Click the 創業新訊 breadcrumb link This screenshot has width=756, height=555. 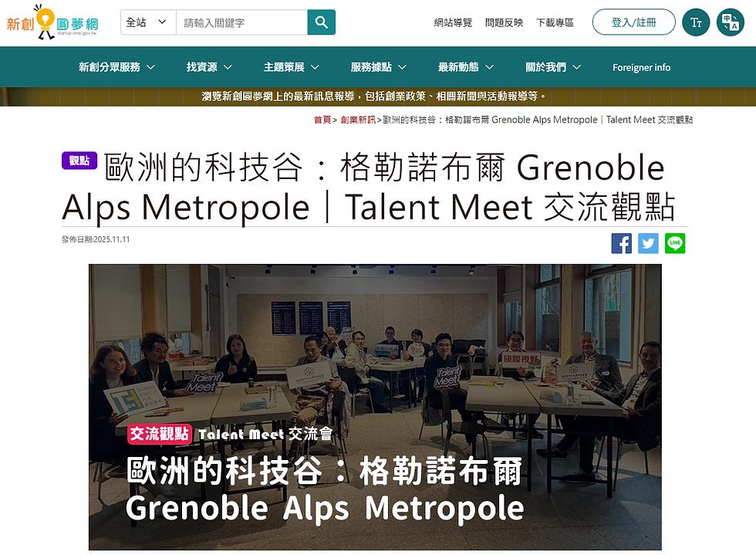(x=358, y=120)
